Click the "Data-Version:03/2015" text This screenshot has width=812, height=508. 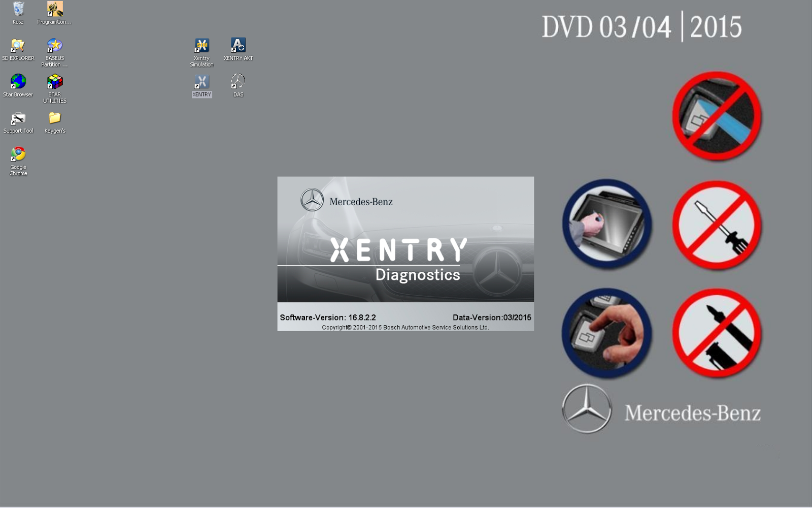492,317
